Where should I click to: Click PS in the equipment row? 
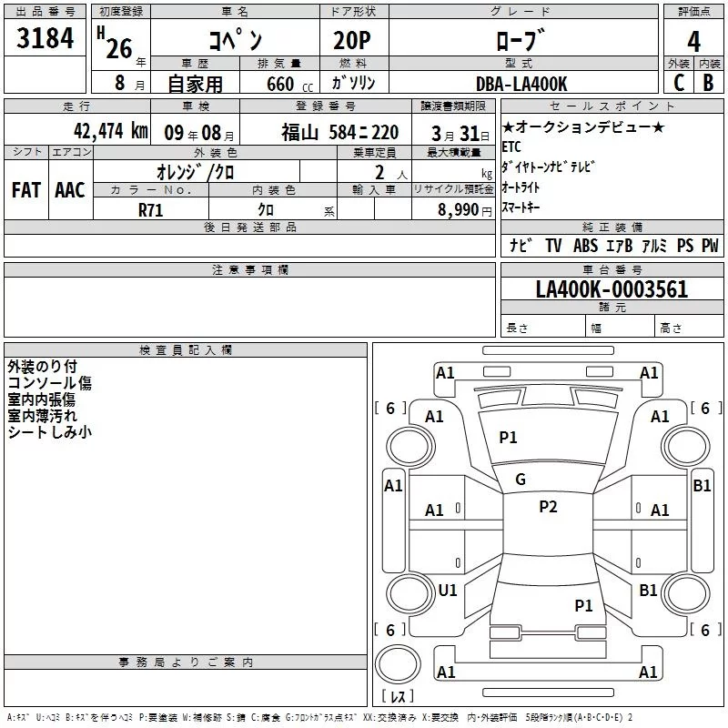[685, 245]
